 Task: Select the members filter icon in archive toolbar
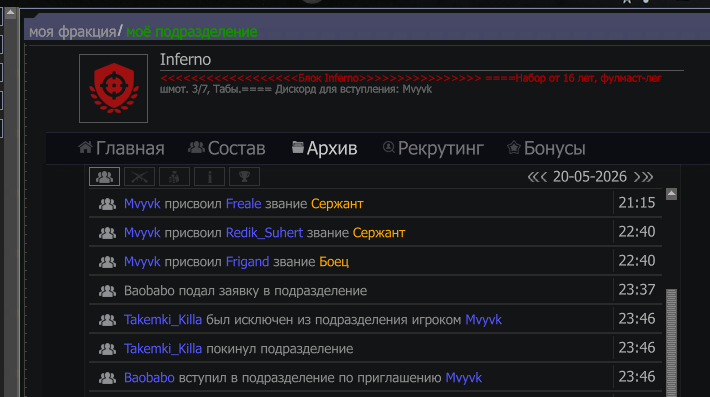click(105, 177)
